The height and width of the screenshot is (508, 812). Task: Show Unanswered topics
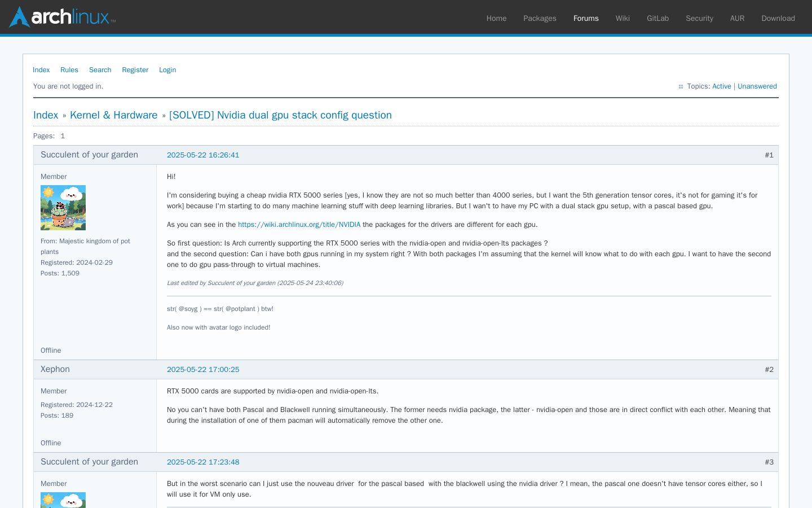(x=757, y=86)
